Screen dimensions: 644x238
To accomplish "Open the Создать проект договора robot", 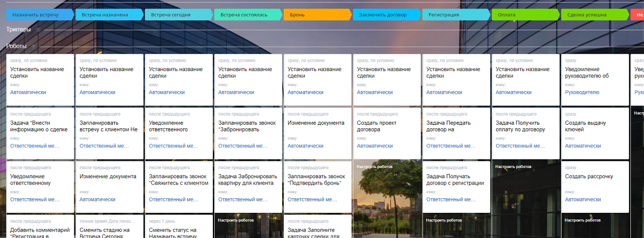I will tap(377, 126).
